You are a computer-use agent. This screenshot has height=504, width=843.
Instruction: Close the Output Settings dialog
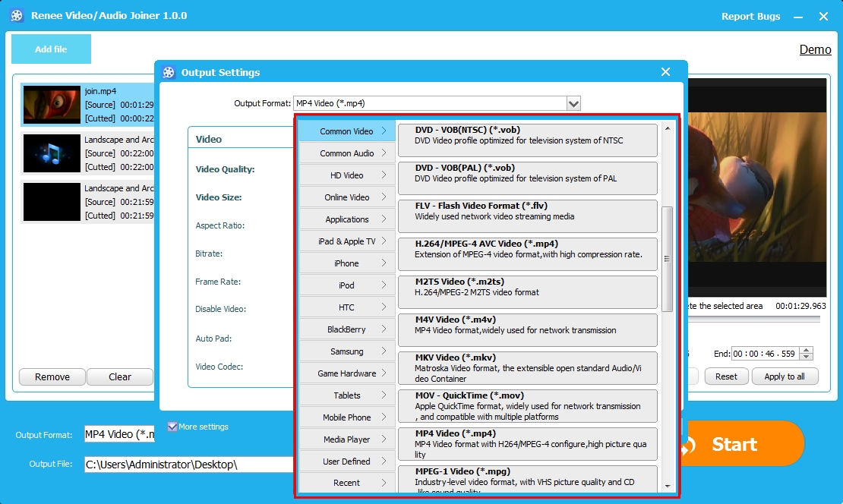665,72
